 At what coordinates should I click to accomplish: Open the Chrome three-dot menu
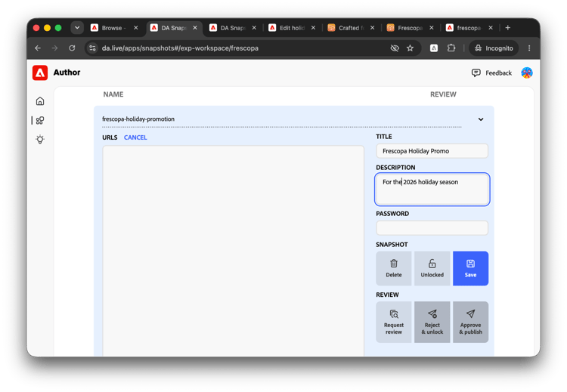tap(529, 48)
